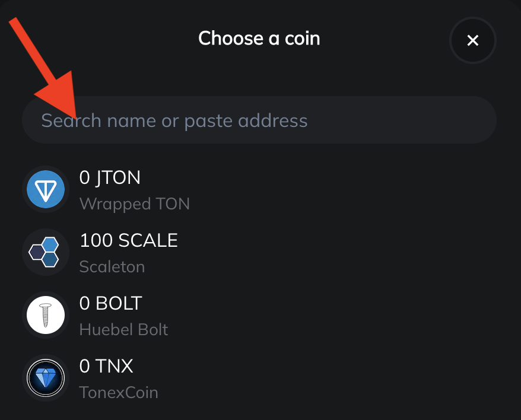The image size is (521, 420).
Task: Click the Scaleton hexagon logo icon
Action: click(45, 253)
